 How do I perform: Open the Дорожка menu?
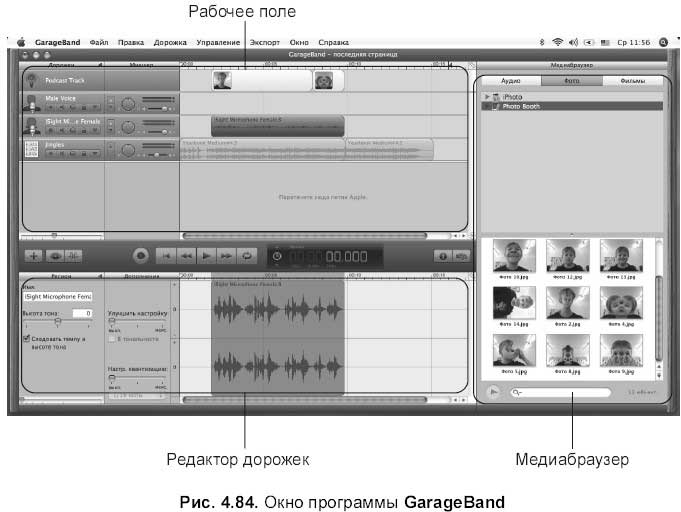point(170,42)
